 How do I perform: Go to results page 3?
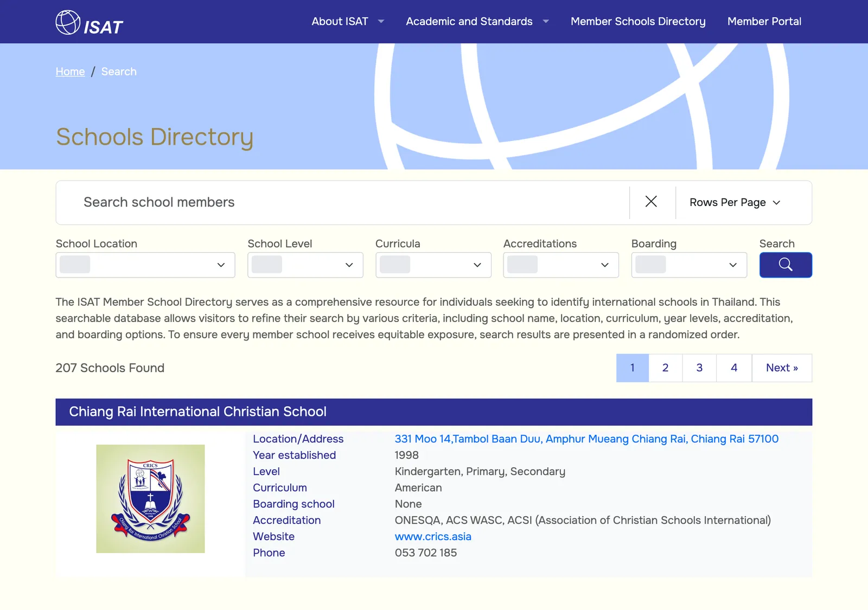(x=699, y=368)
